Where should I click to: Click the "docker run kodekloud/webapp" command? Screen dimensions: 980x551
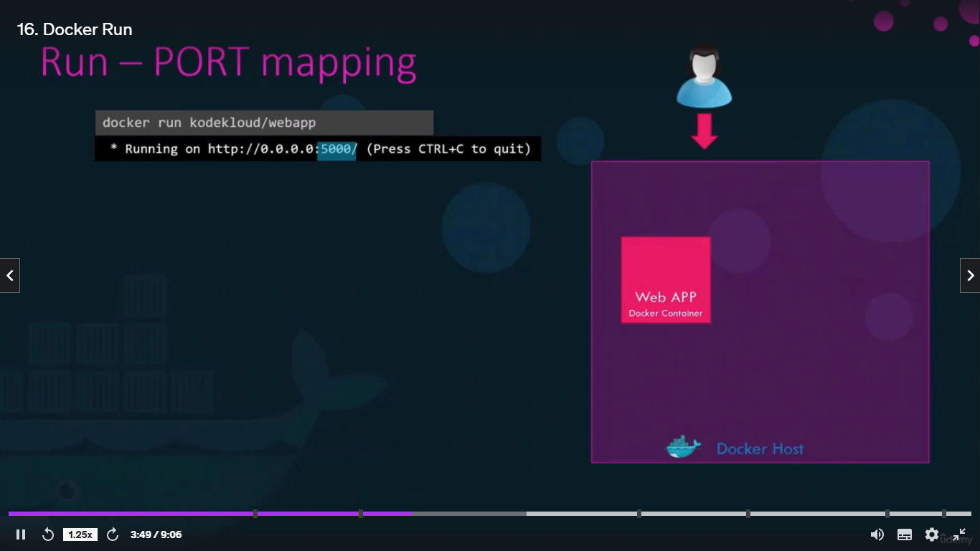[209, 123]
